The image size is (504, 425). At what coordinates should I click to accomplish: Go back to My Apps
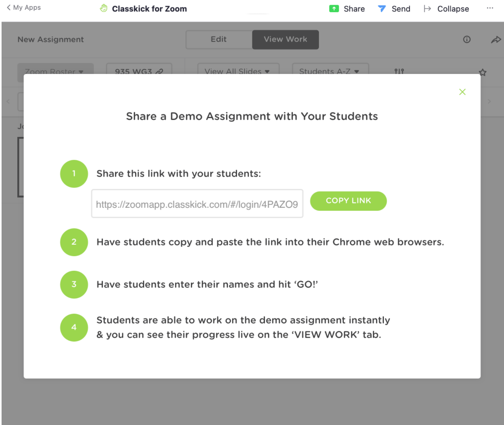coord(24,7)
